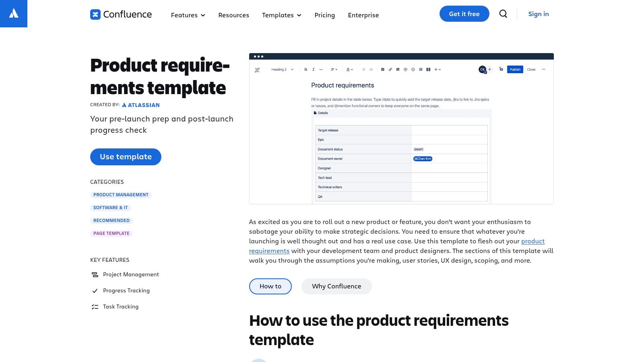Click the Product requirements title in preview
Image resolution: width=644 pixels, height=362 pixels.
(343, 85)
